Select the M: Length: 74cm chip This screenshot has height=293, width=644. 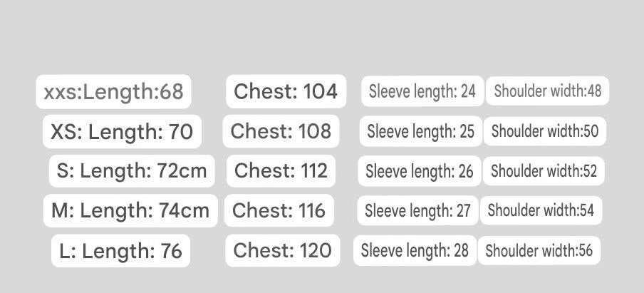pyautogui.click(x=130, y=211)
